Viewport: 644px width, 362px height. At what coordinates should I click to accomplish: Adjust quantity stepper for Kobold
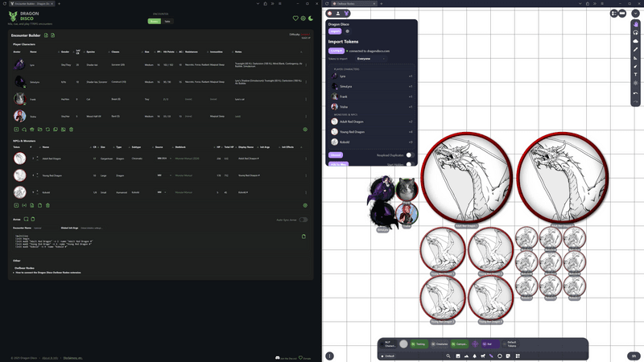point(37,192)
